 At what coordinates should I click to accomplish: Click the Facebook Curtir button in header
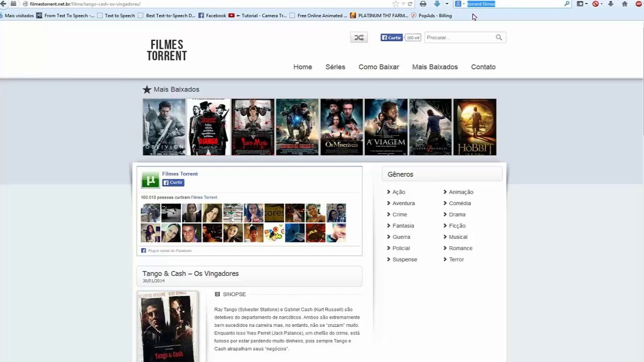pyautogui.click(x=391, y=37)
